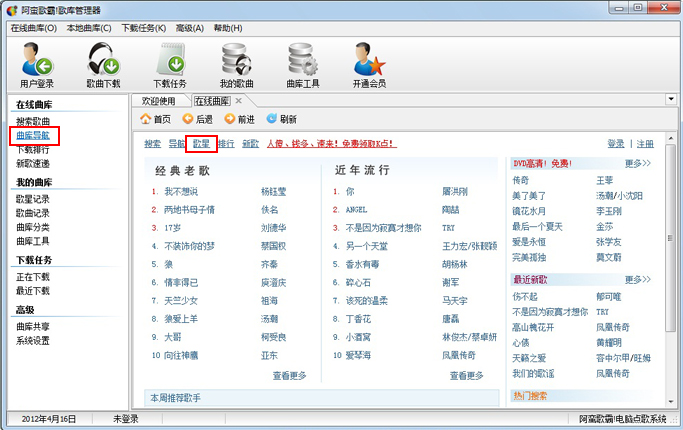Select song 天籁之爱
Screen dimensions: 683x430
point(529,358)
